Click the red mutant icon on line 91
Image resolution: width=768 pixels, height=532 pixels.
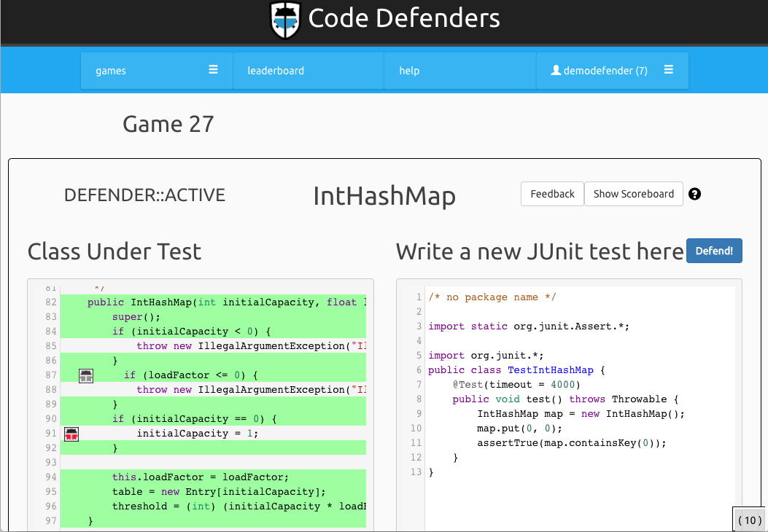(71, 434)
